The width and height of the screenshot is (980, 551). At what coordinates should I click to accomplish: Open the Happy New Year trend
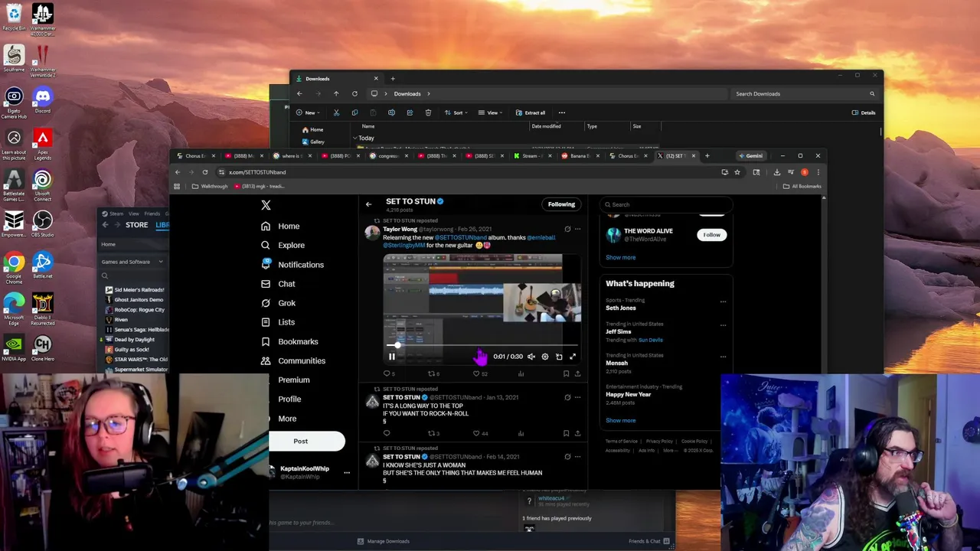[628, 394]
